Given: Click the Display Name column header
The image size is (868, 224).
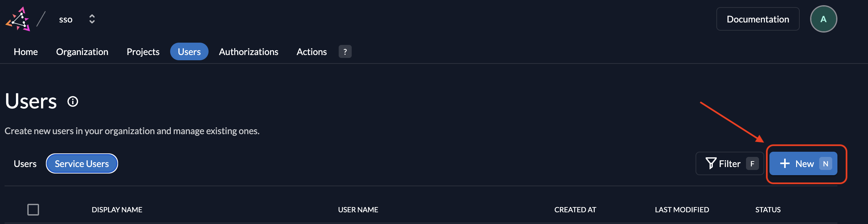Looking at the screenshot, I should pos(117,209).
